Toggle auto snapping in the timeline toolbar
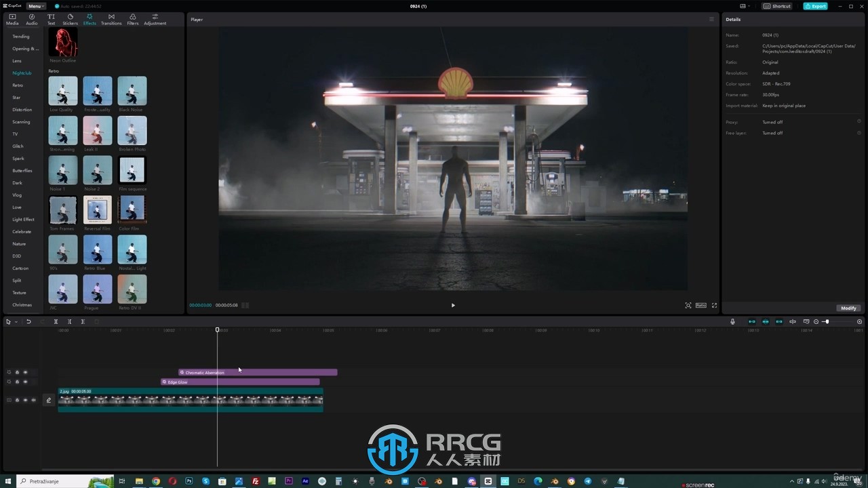This screenshot has width=868, height=488. tap(766, 322)
